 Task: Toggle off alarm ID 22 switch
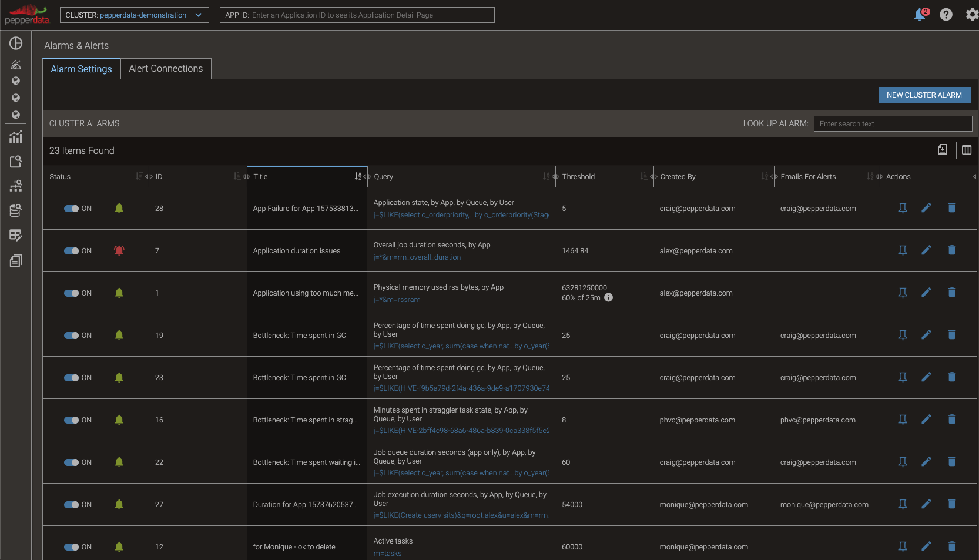point(72,462)
